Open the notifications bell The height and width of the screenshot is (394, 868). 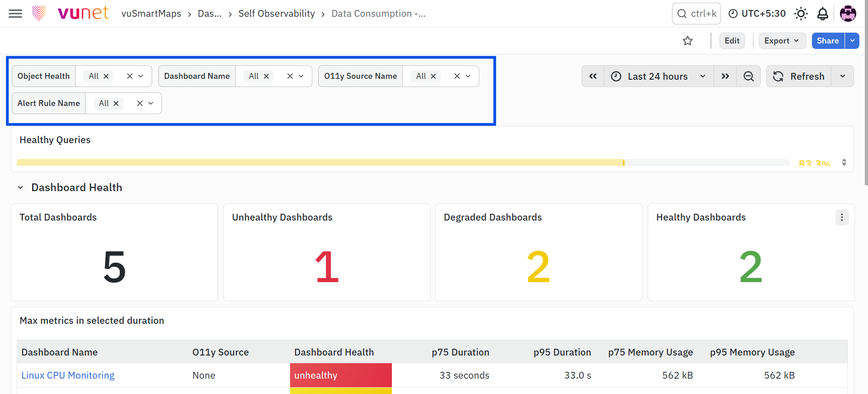[x=823, y=14]
